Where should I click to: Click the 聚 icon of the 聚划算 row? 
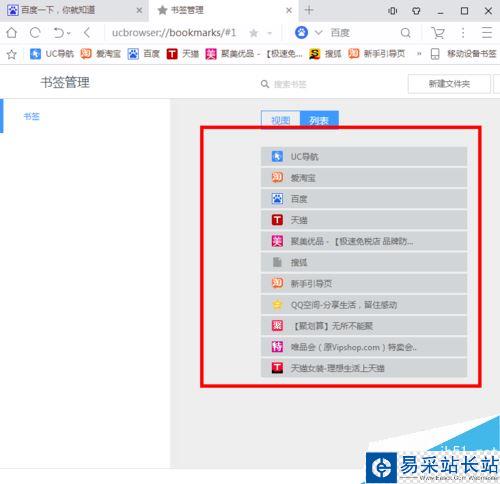(277, 326)
